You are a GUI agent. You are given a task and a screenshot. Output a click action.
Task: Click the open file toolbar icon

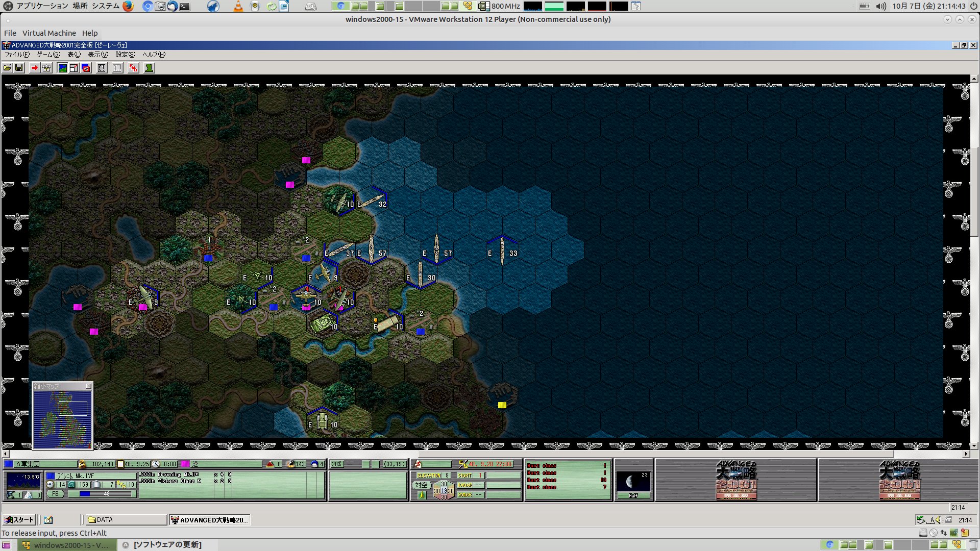[7, 68]
